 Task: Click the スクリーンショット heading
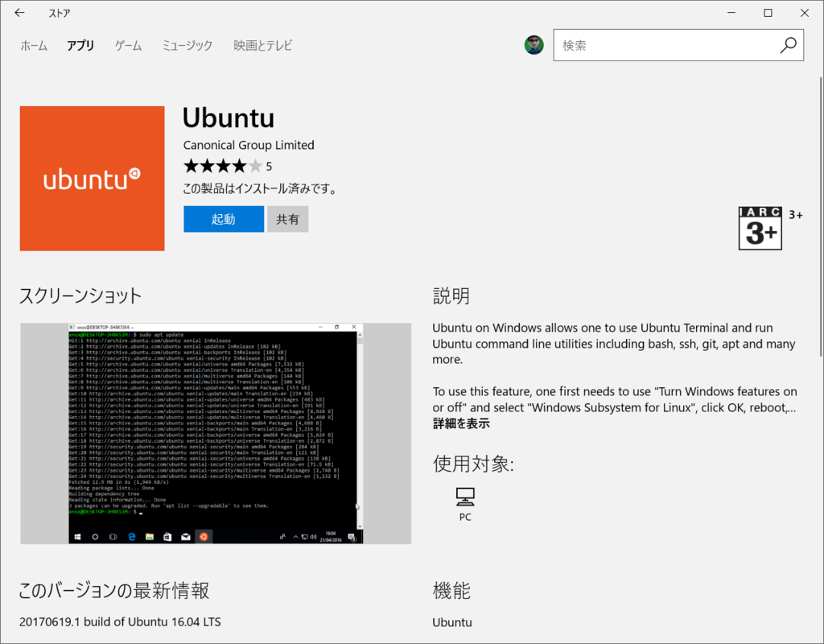click(80, 295)
